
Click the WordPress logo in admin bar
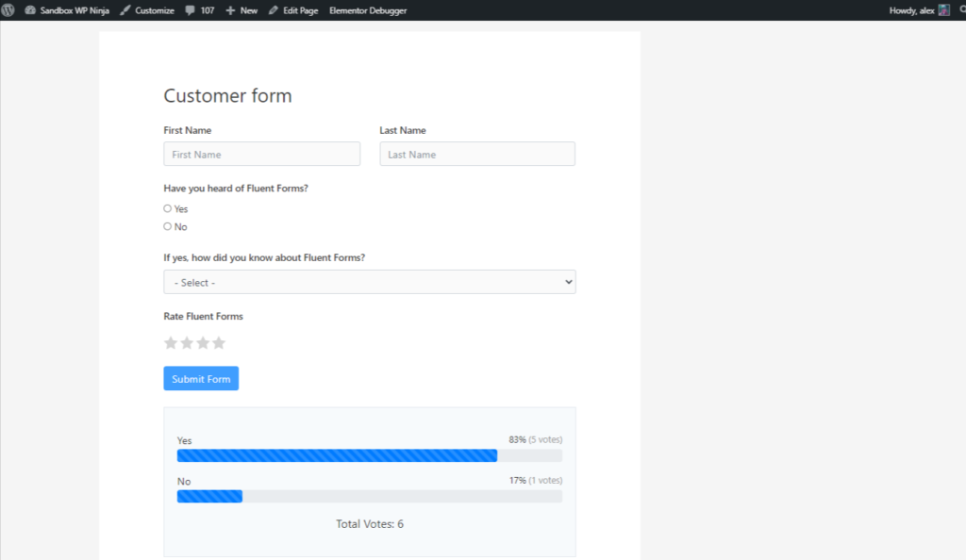[x=8, y=10]
